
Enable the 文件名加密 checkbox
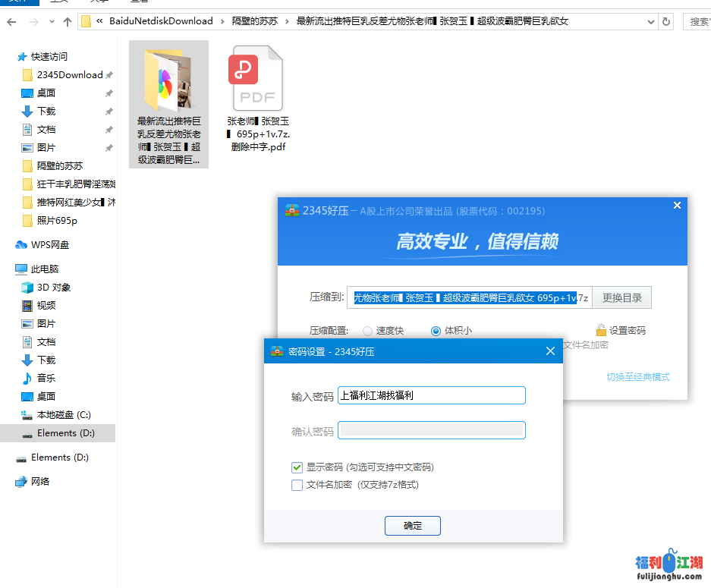point(297,485)
